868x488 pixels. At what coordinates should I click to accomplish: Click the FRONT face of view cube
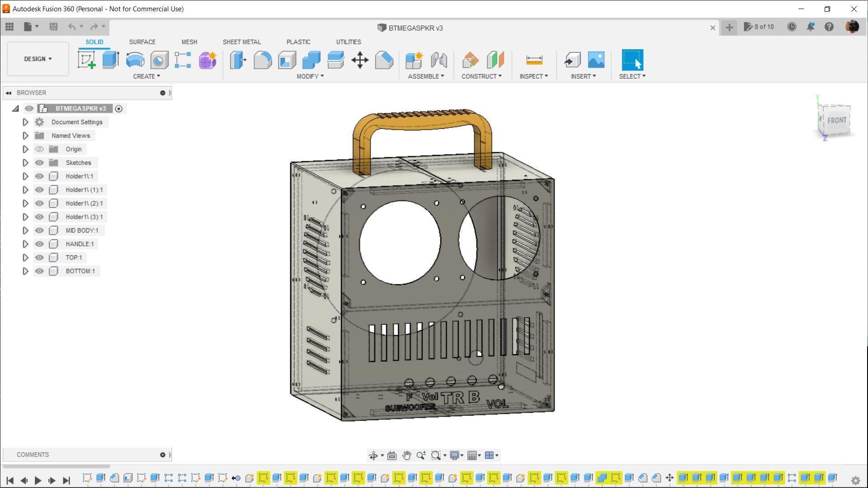(836, 120)
